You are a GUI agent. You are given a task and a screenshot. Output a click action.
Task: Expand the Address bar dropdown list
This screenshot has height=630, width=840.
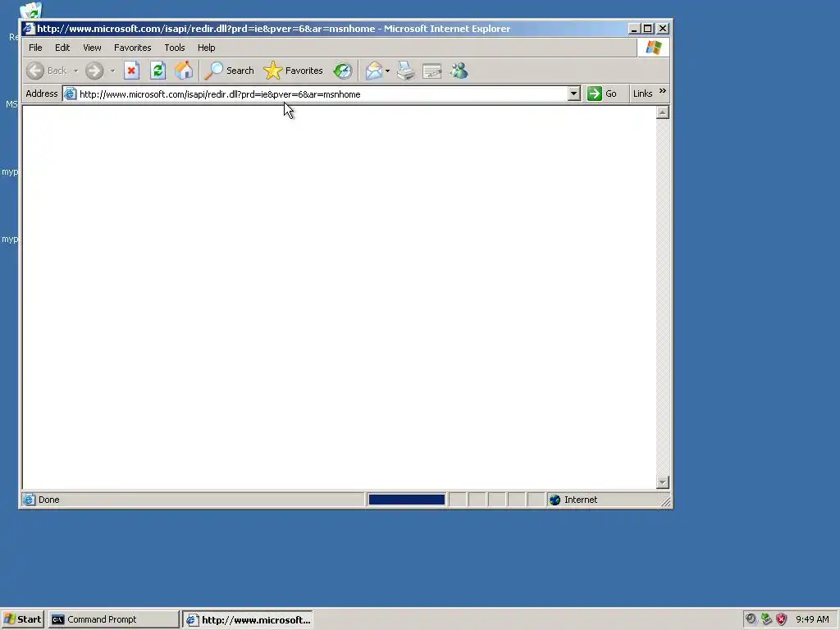(573, 94)
